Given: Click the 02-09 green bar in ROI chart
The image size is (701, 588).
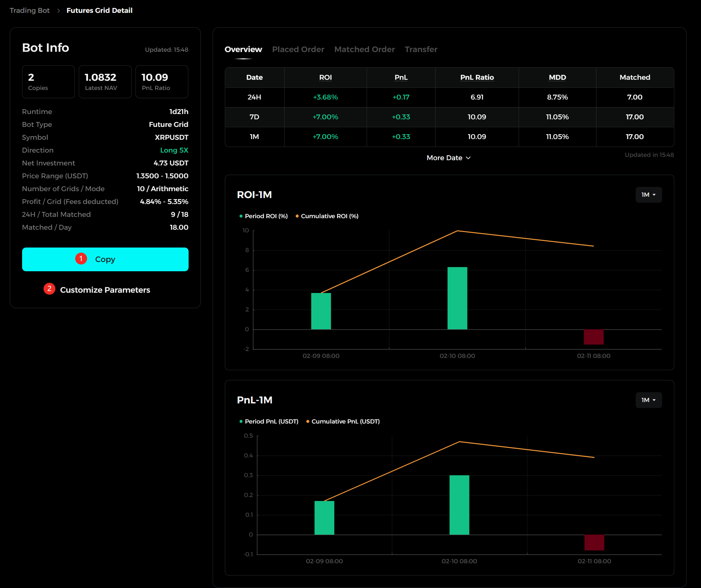Looking at the screenshot, I should pyautogui.click(x=321, y=311).
